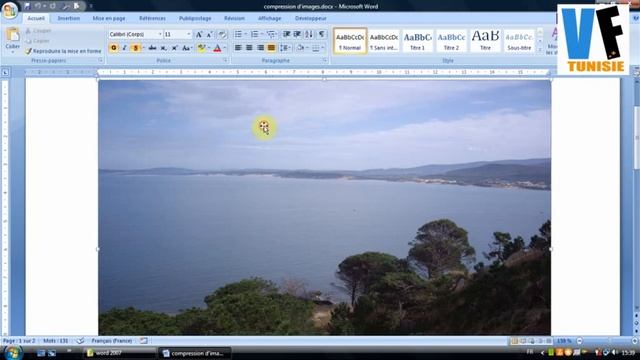Image resolution: width=640 pixels, height=360 pixels.
Task: Click the compression d'images taskbar button
Action: 195,353
